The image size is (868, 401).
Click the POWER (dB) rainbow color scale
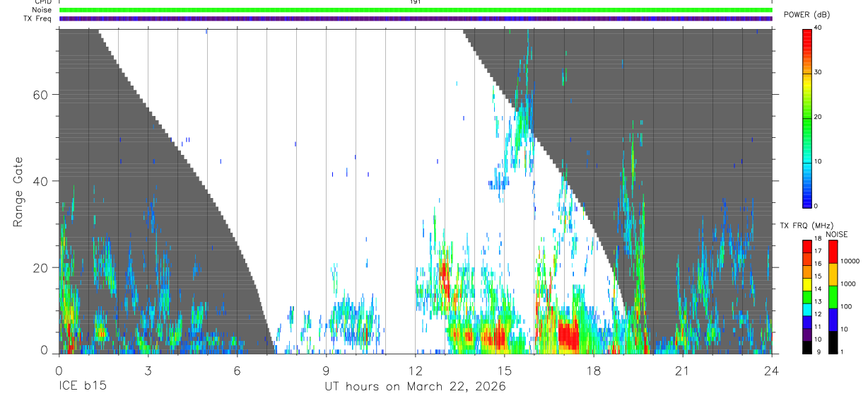click(807, 117)
